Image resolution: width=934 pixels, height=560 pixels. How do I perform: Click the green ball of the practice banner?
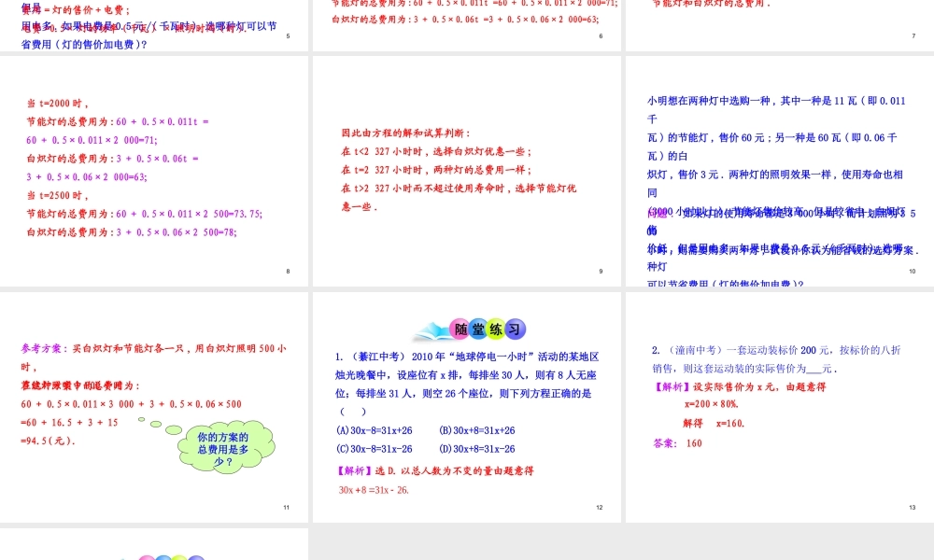[497, 329]
